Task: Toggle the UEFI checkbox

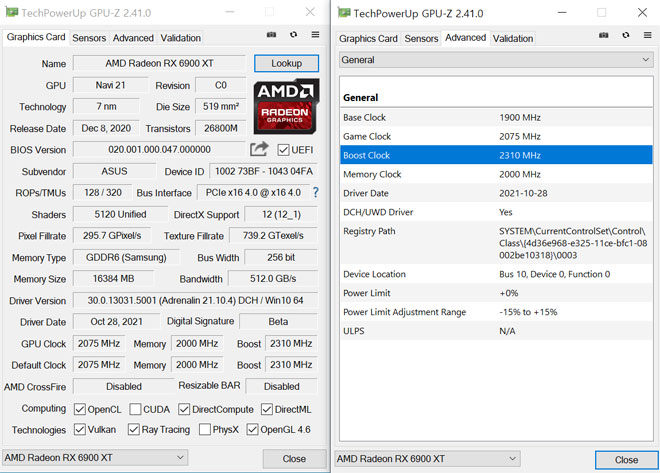Action: tap(283, 150)
